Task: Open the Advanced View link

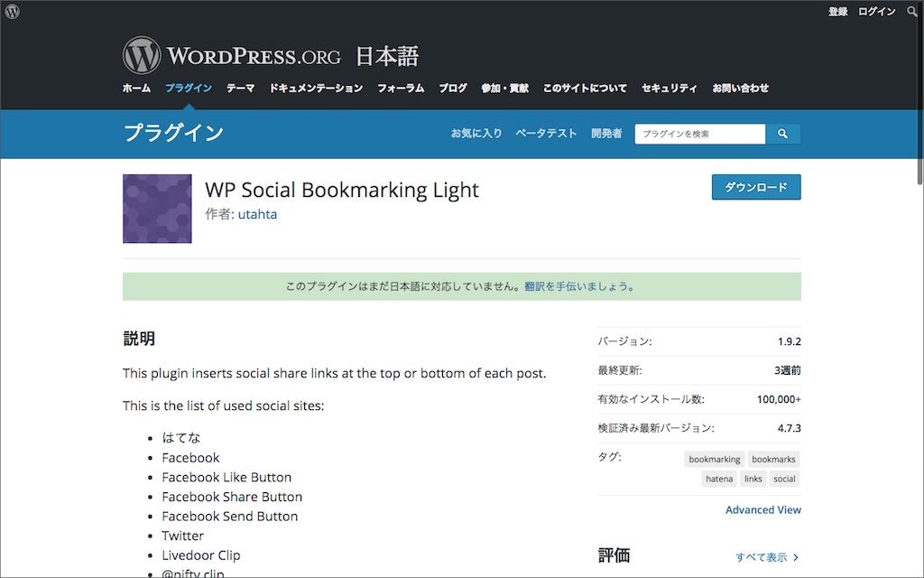Action: (763, 510)
